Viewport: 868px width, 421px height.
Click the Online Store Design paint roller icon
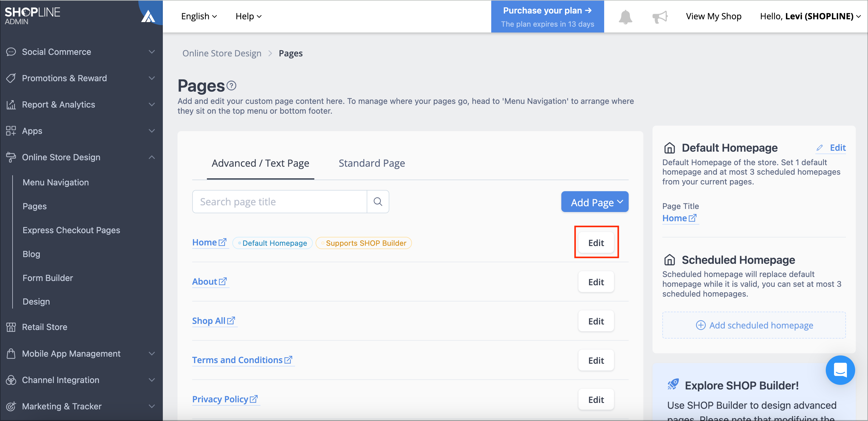(11, 157)
